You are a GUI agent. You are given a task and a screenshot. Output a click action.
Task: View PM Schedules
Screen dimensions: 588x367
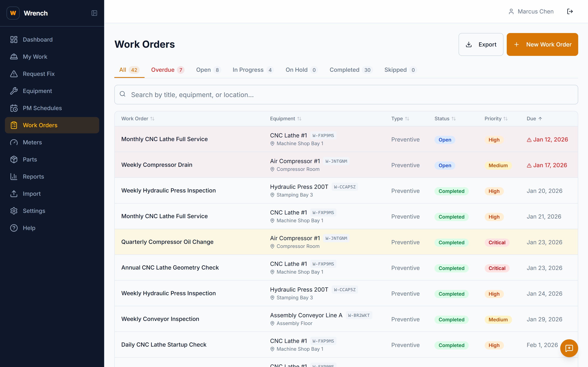42,108
